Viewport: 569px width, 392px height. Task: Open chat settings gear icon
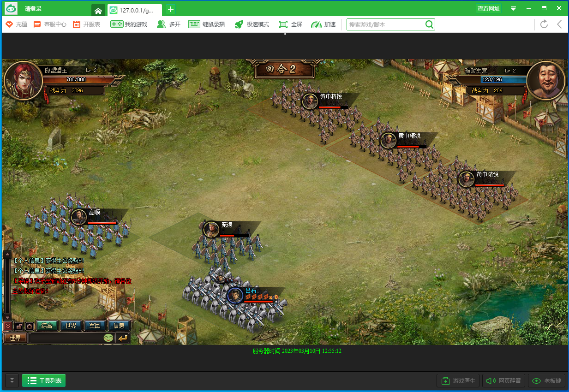point(30,326)
